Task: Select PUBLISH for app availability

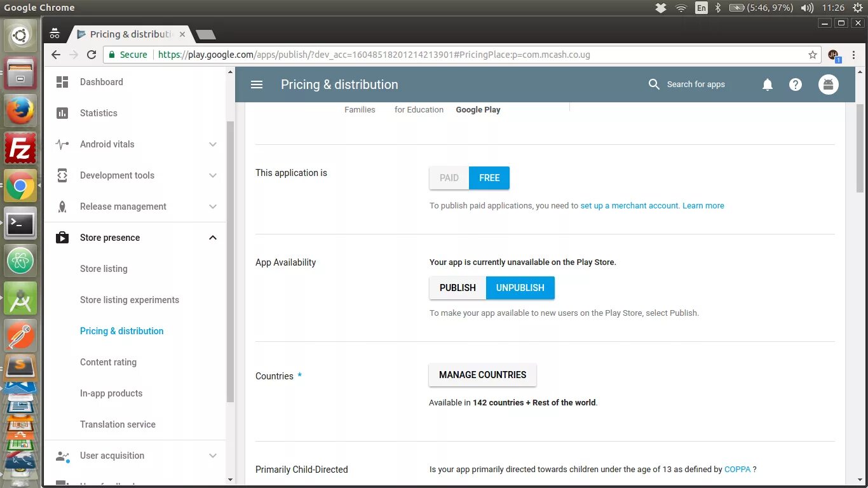Action: [458, 288]
